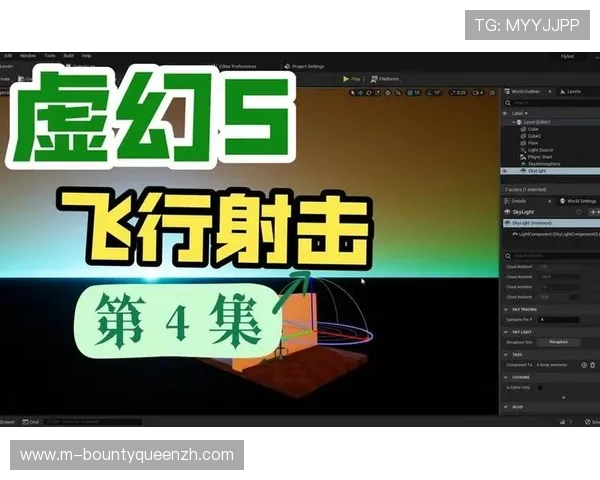
Task: Open the Project Settings tab
Action: [x=304, y=67]
